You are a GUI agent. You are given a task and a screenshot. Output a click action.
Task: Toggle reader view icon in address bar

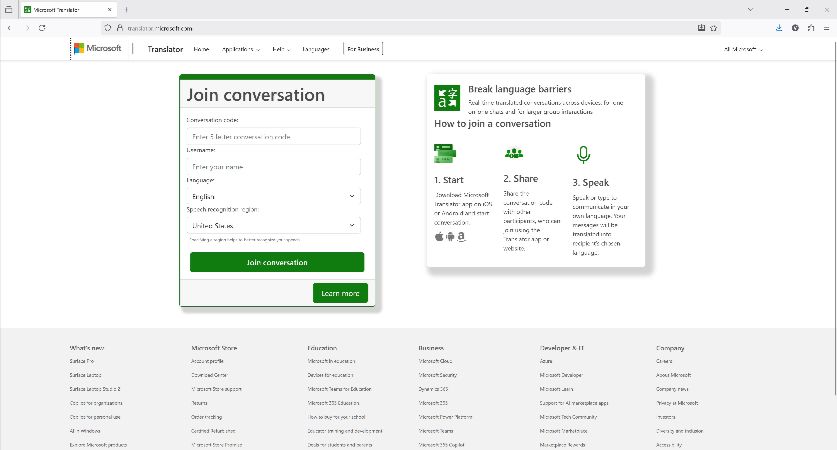click(x=701, y=28)
